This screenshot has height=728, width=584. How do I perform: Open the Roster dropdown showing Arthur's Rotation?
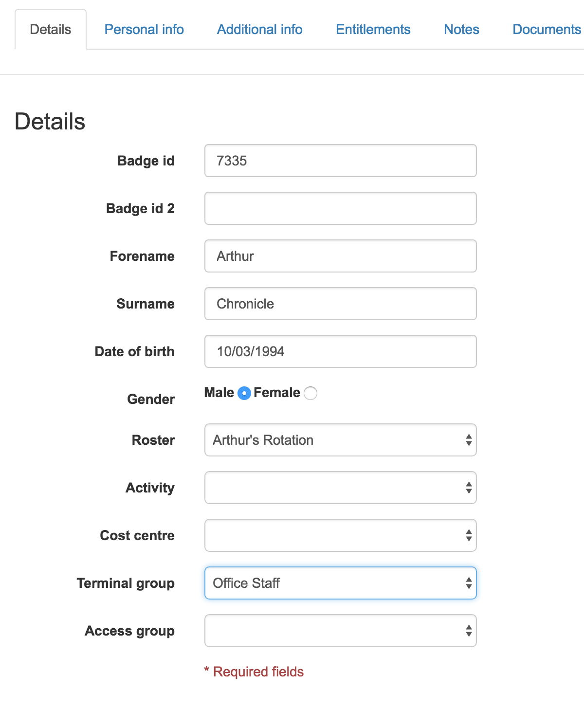pyautogui.click(x=340, y=440)
